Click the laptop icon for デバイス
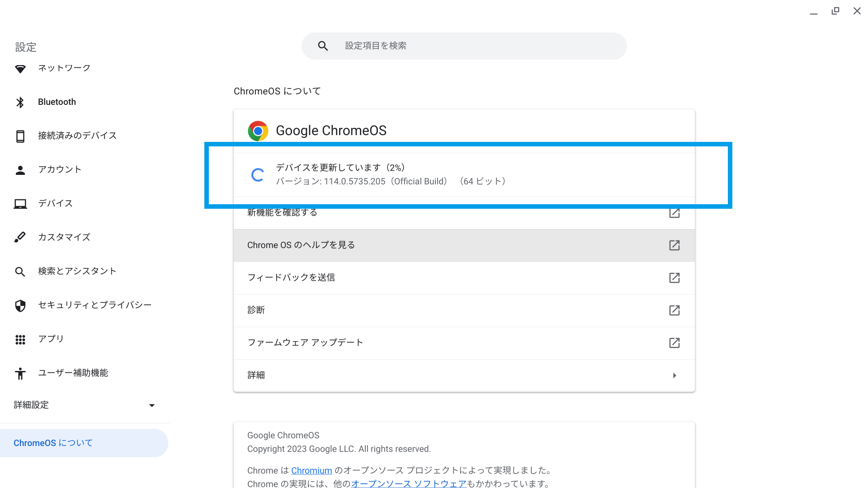Screen dimensions: 868x488 pos(20,204)
